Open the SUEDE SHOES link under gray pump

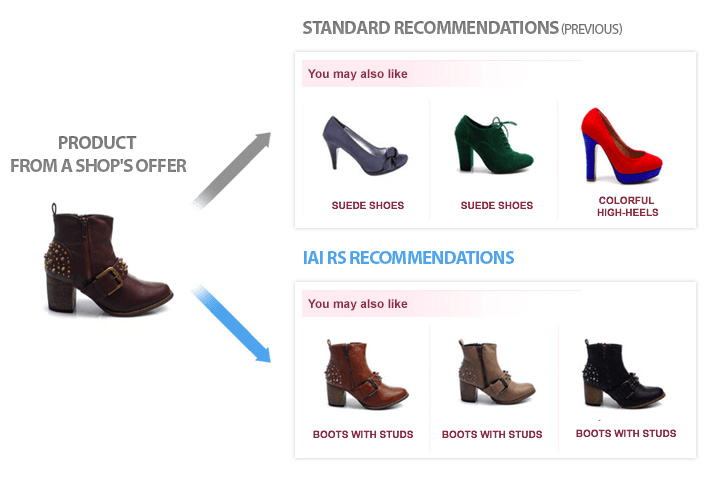[x=368, y=206]
